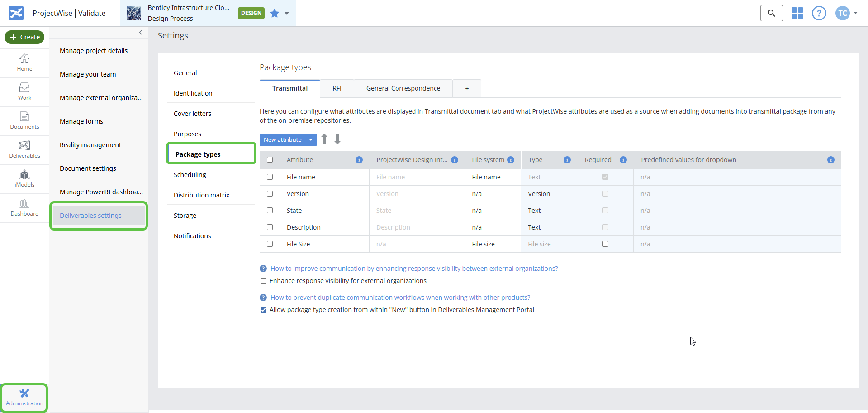Switch to the RFI tab

[337, 88]
